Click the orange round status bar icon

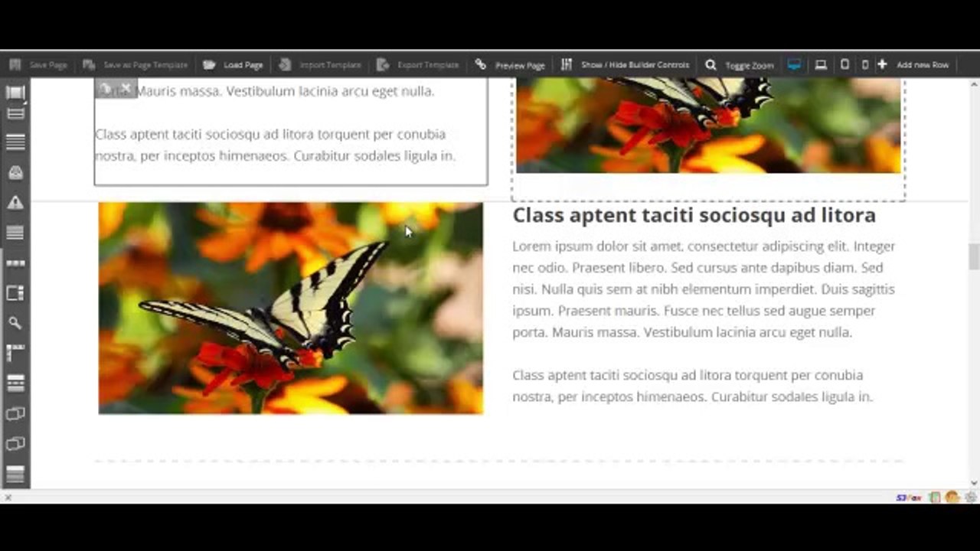point(952,497)
